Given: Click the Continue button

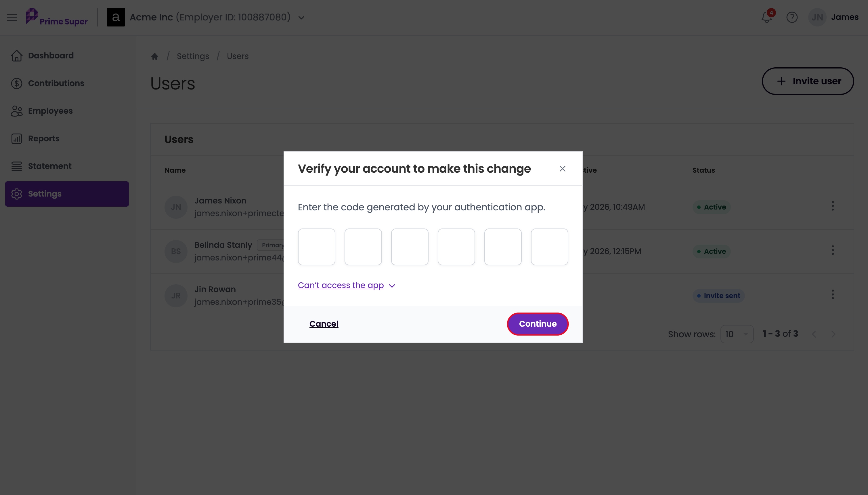Looking at the screenshot, I should (538, 324).
